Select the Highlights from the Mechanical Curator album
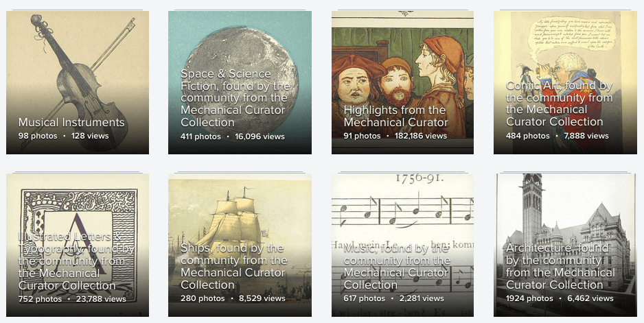The height and width of the screenshot is (323, 644). (x=402, y=82)
